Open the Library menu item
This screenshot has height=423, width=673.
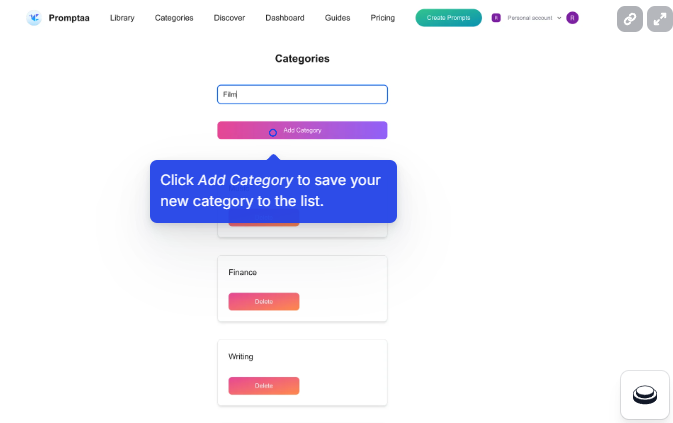(x=122, y=18)
